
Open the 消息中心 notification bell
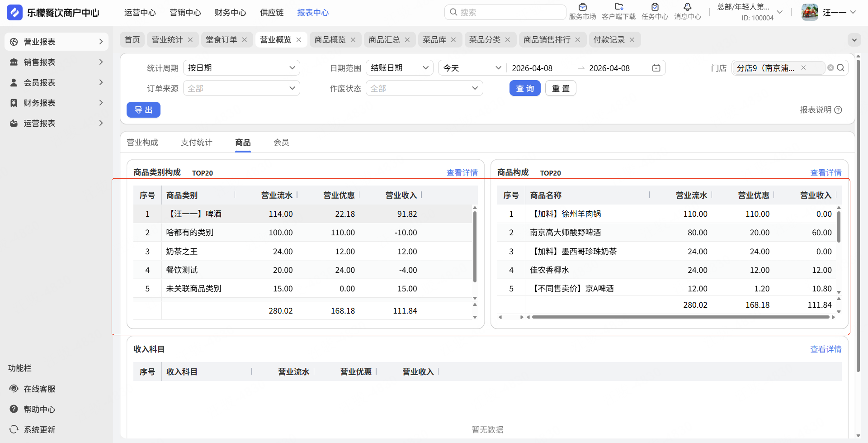coord(687,7)
